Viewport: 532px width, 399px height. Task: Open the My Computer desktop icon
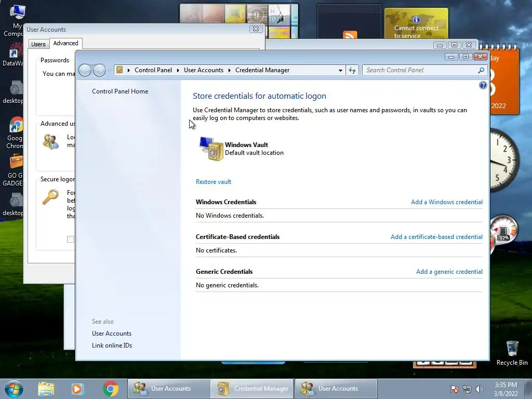pos(14,20)
